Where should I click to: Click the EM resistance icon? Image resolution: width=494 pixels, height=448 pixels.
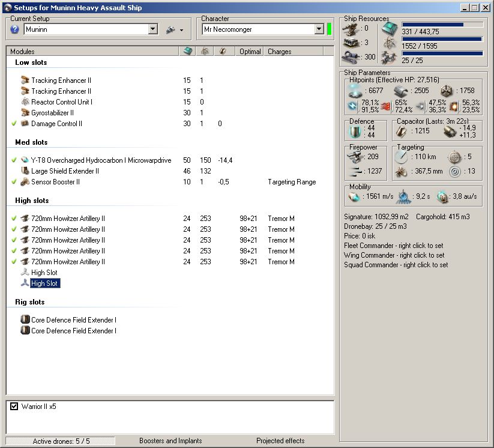(x=353, y=106)
